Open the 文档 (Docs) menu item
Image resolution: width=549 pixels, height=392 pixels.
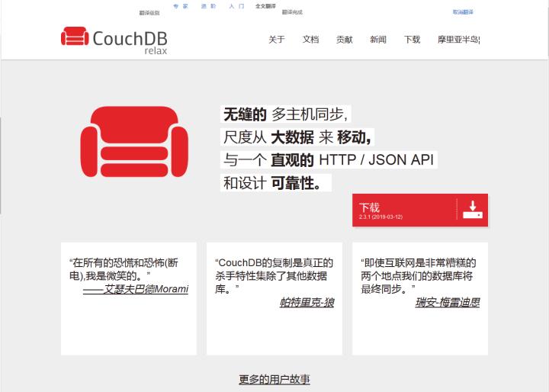pyautogui.click(x=310, y=40)
